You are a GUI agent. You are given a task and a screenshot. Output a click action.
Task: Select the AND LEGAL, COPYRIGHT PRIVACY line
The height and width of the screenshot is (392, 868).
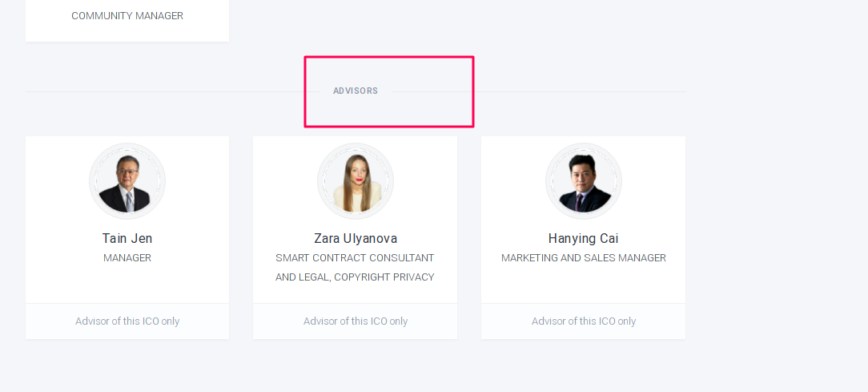click(x=355, y=277)
